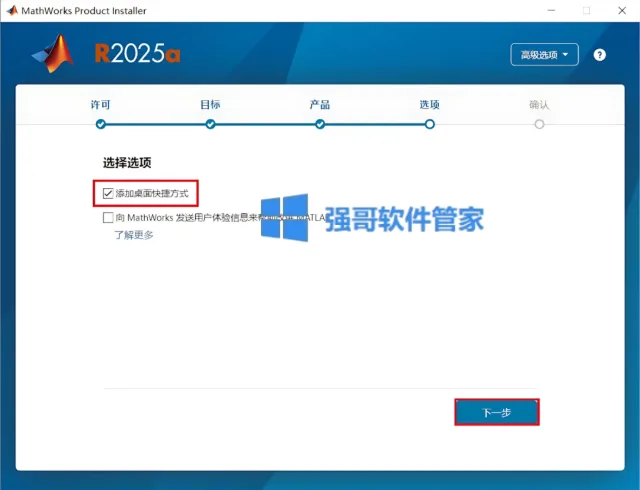Viewport: 640px width, 490px height.
Task: Click the MATLAB logo in the header
Action: 53,53
